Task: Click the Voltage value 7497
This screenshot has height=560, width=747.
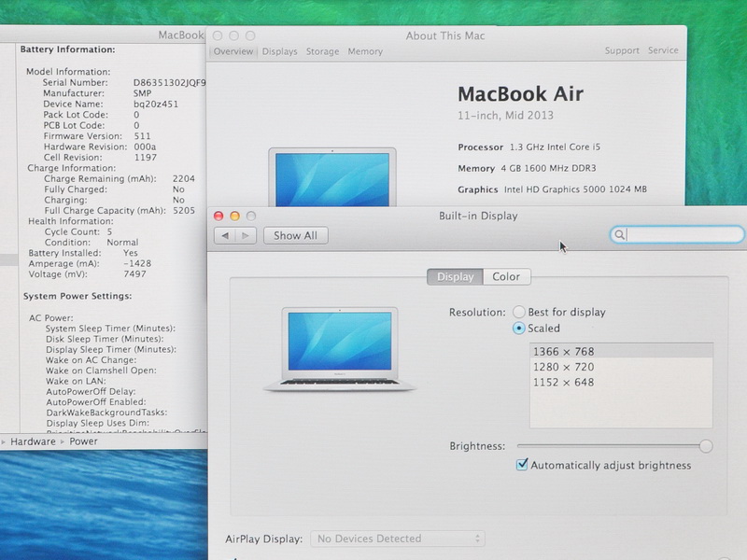Action: coord(134,273)
